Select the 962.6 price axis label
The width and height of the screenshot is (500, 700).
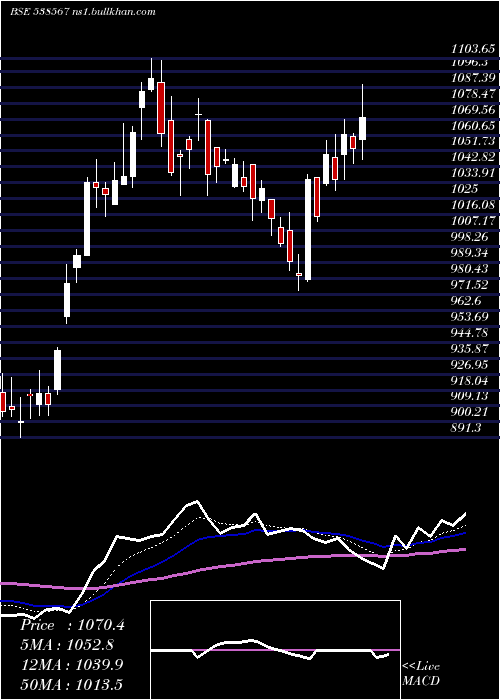[x=467, y=301]
